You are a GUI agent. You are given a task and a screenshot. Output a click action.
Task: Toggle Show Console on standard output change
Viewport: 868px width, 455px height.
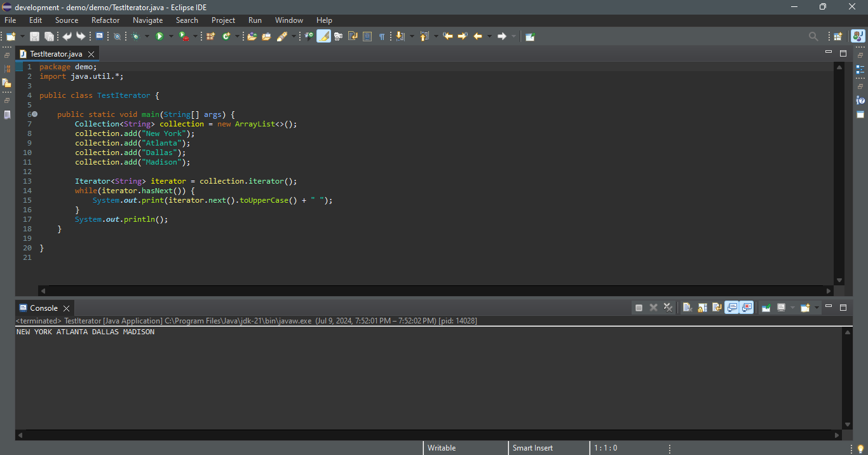(732, 308)
